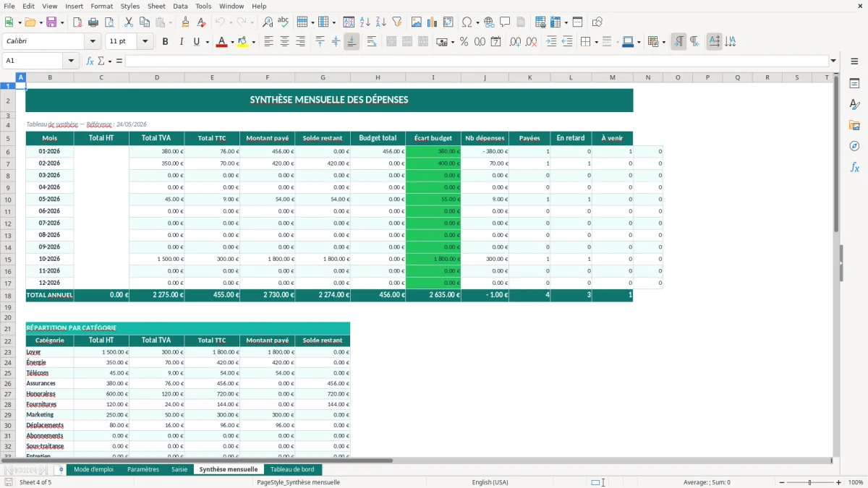Apply the yellow highlighting color swatch
Image resolution: width=868 pixels, height=488 pixels.
(242, 42)
